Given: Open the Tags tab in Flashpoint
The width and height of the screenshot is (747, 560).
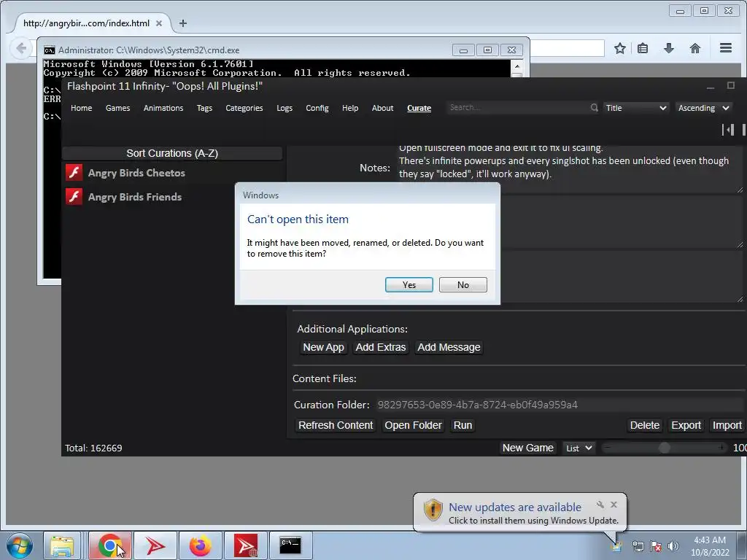Looking at the screenshot, I should coord(204,108).
